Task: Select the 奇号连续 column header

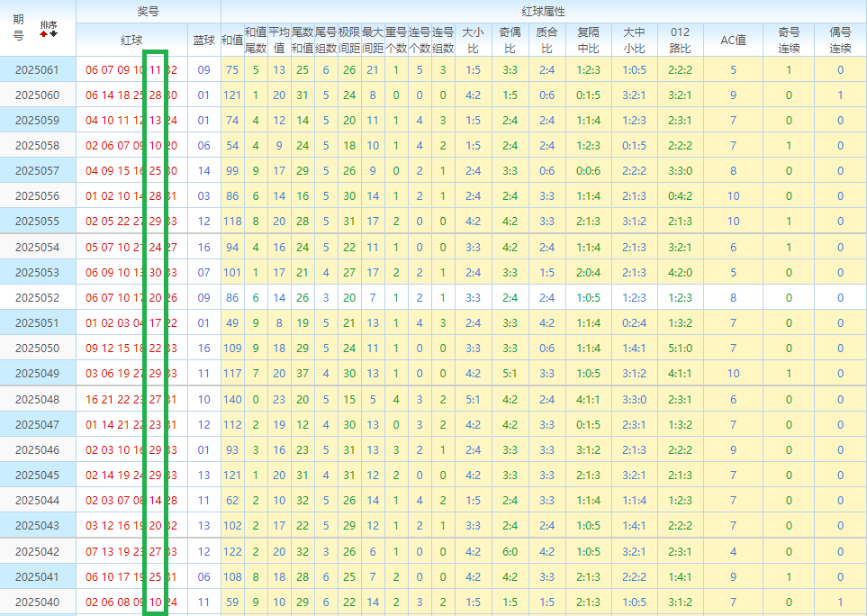Action: [x=789, y=40]
